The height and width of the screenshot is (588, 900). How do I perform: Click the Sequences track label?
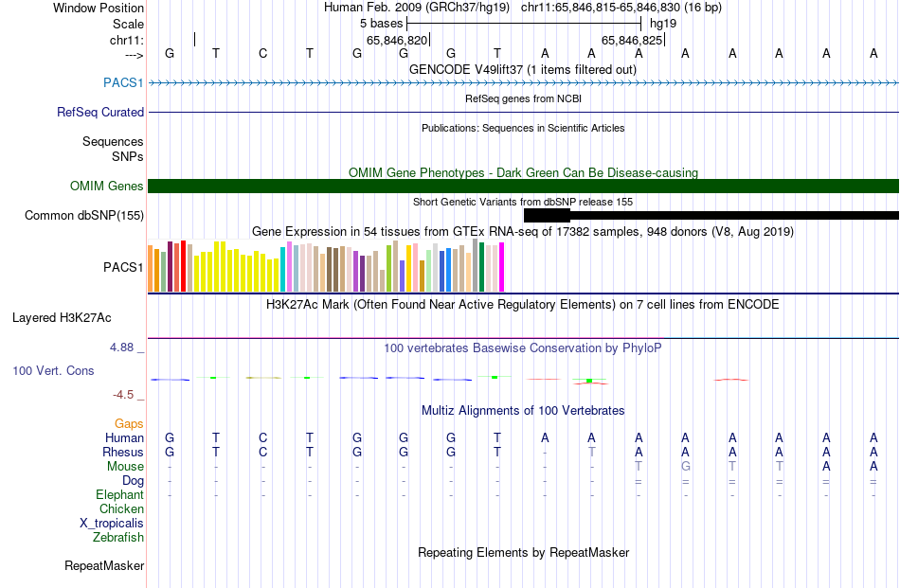[113, 142]
